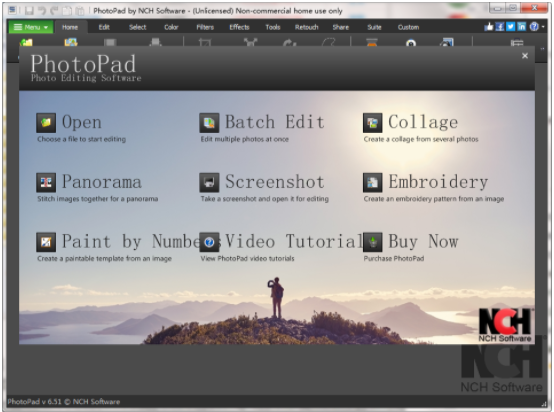Click 'Create a collage from several photos' text

[421, 139]
